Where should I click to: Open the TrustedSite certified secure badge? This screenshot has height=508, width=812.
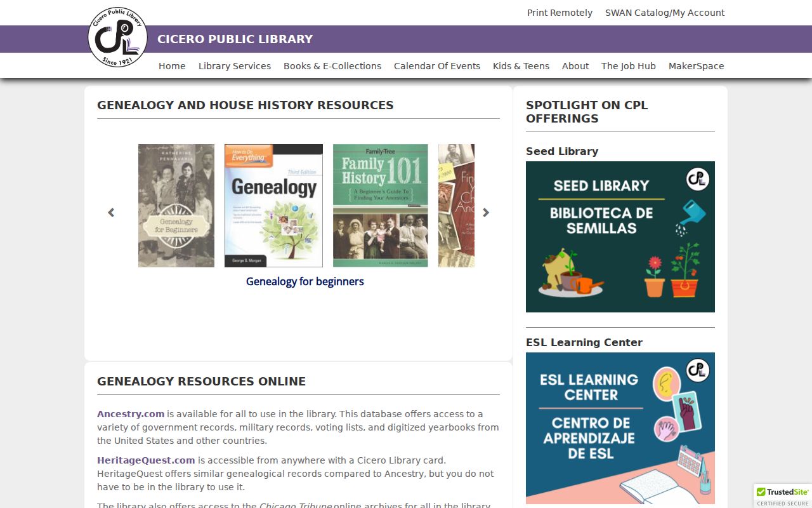[x=783, y=496]
